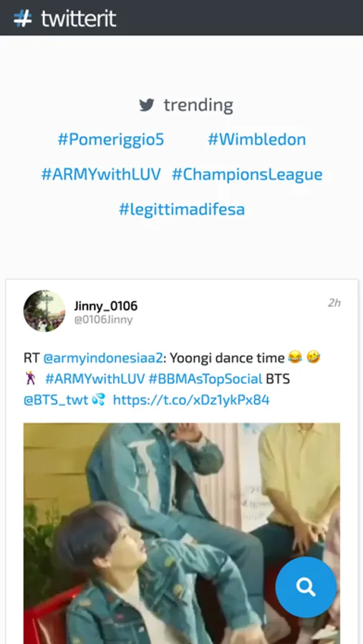
Task: Open the @0106Jinny handle
Action: [x=103, y=320]
